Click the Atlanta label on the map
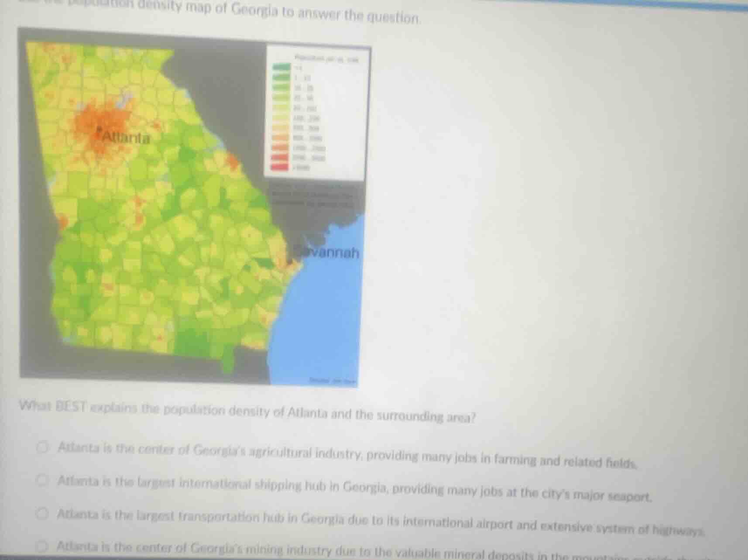 127,137
